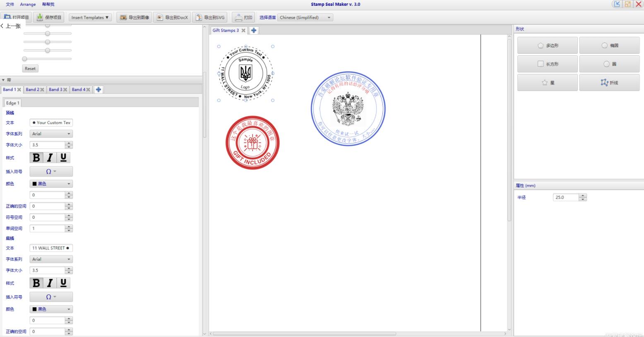This screenshot has height=337, width=644.
Task: Click the 顶线 文本 field with Your Custom Text
Action: 51,122
